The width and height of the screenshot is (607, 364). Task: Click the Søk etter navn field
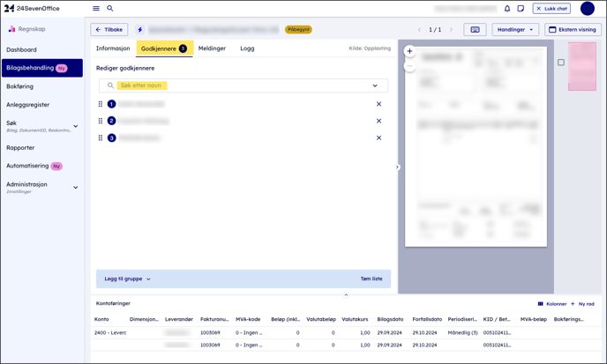click(x=243, y=85)
